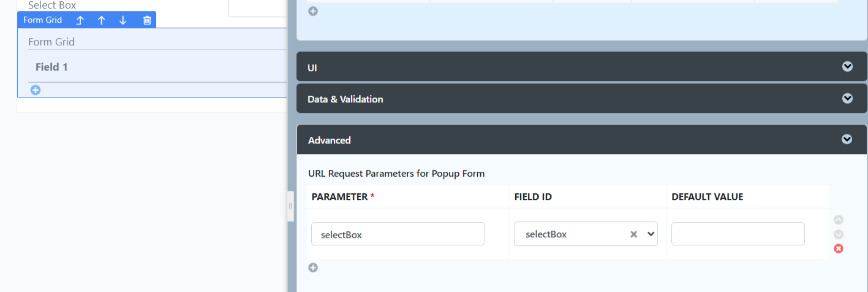Move the parameter row up
This screenshot has height=292, width=868.
839,220
